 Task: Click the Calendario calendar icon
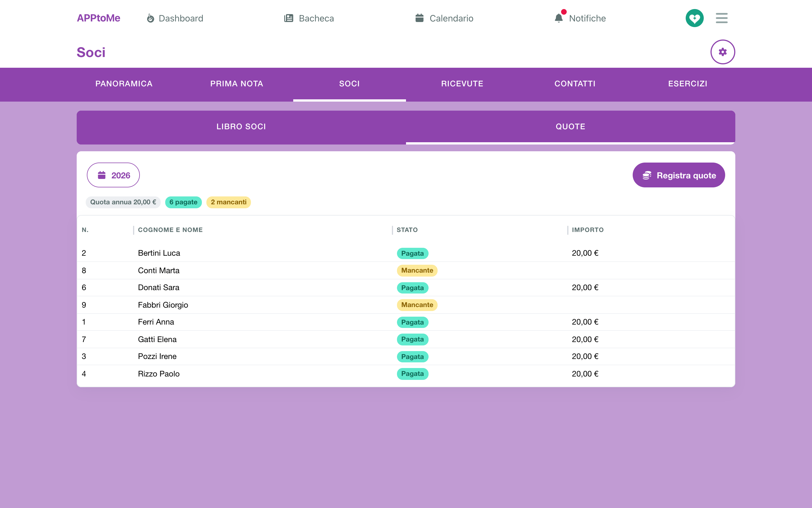point(420,18)
